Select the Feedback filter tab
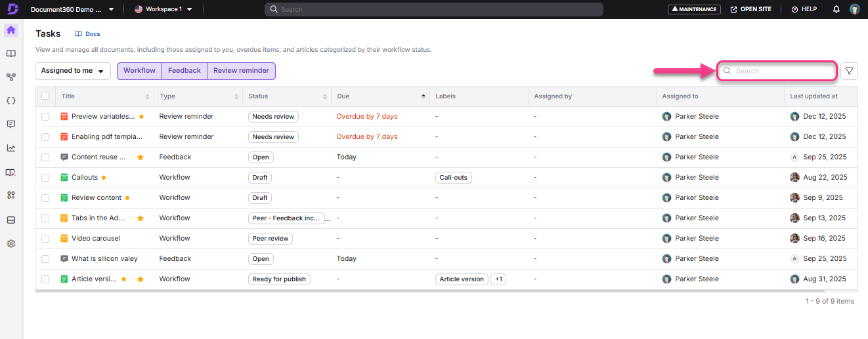This screenshot has height=339, width=868. (x=184, y=71)
